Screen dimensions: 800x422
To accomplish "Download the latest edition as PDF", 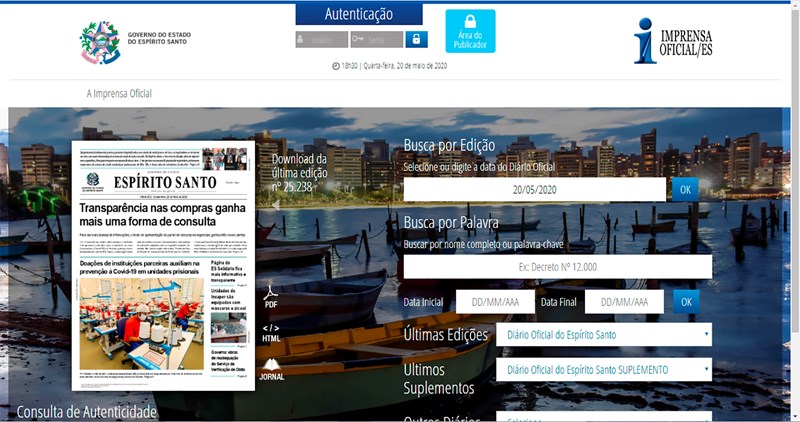I will [x=270, y=297].
